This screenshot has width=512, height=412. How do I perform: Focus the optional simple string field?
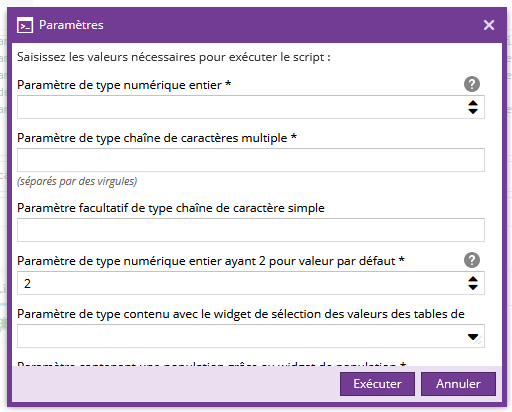click(251, 230)
